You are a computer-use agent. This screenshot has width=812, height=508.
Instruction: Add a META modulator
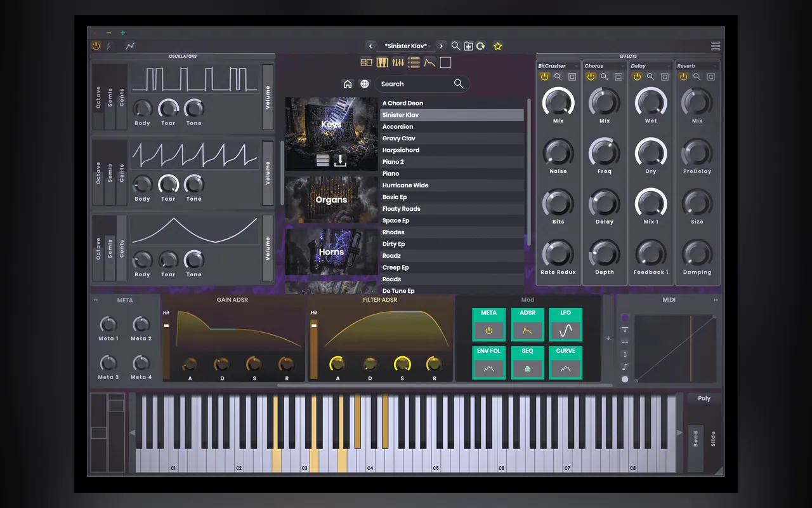click(488, 324)
